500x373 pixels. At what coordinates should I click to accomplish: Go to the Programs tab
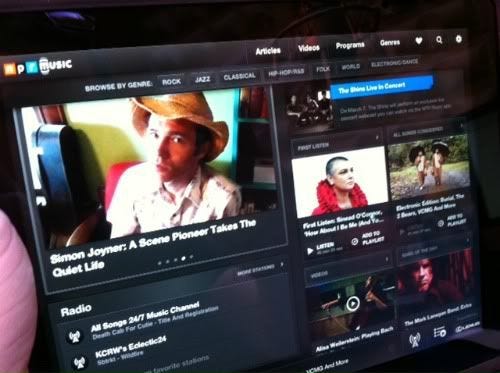(350, 45)
